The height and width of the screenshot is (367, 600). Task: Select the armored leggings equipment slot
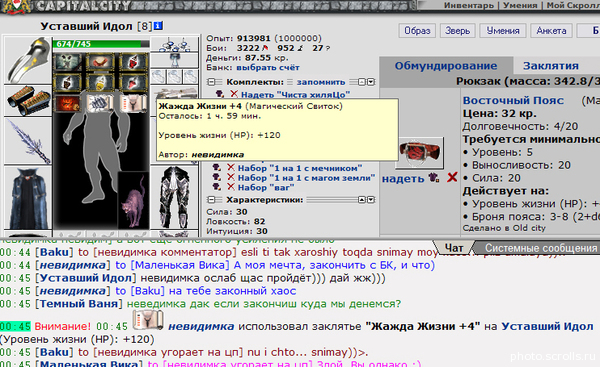tap(175, 197)
